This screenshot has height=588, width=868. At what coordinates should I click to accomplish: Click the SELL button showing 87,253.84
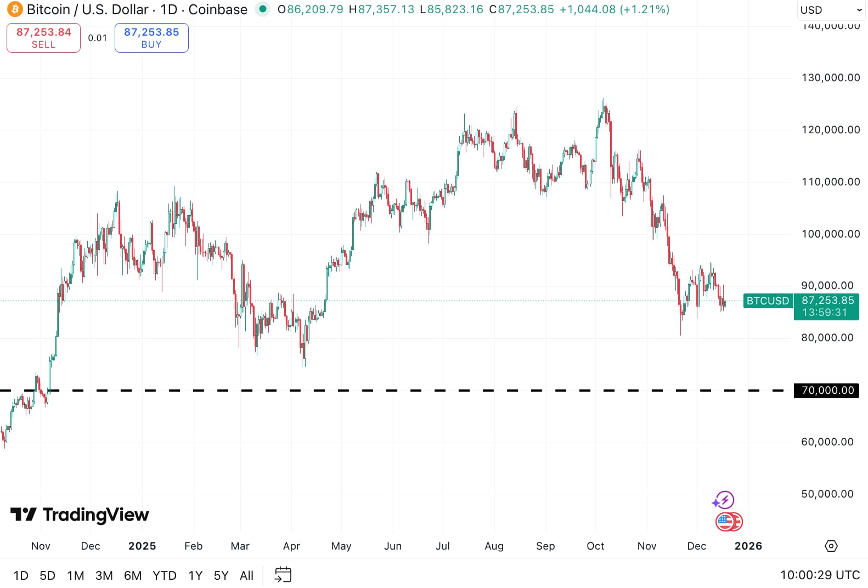[43, 37]
